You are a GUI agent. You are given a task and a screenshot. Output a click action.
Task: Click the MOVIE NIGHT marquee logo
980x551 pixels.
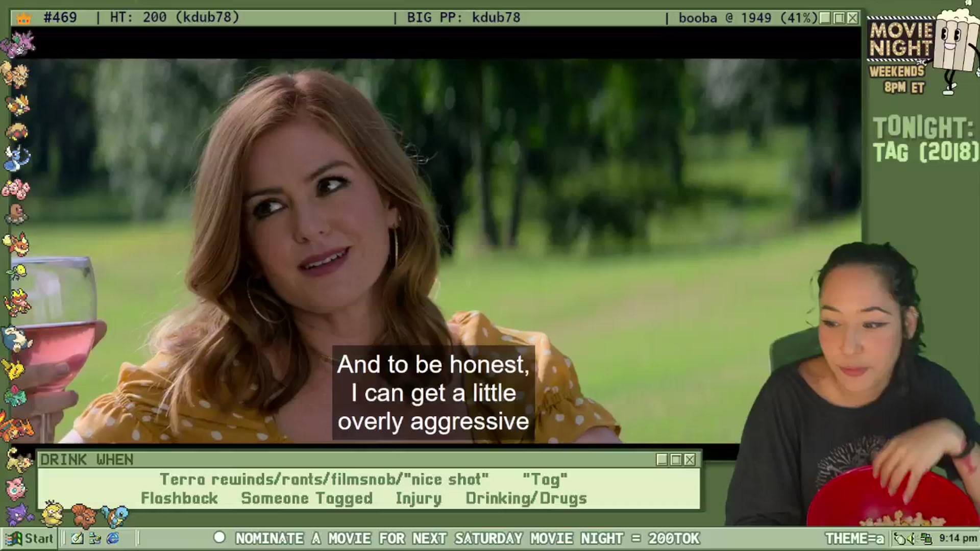click(x=901, y=39)
